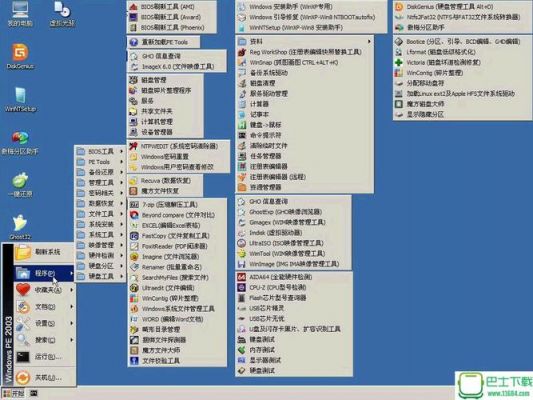Open 程序(P) Programs in Start menu
Image resolution: width=533 pixels, height=400 pixels.
(44, 273)
